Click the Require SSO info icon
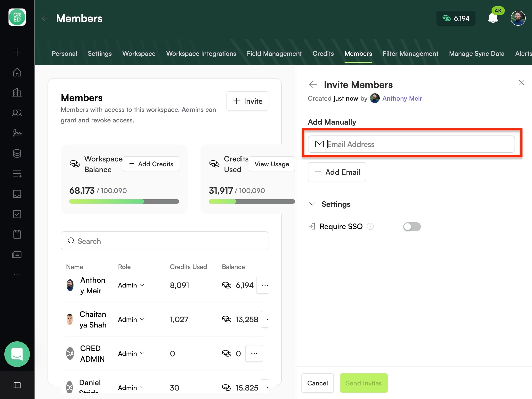532x399 pixels. (370, 226)
